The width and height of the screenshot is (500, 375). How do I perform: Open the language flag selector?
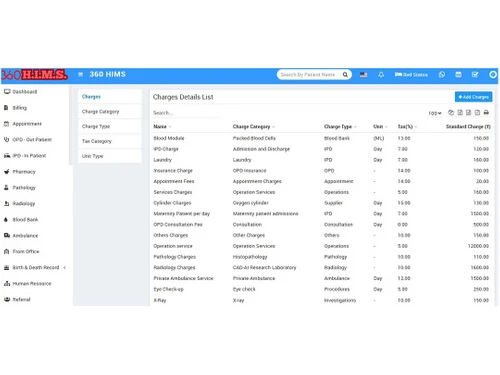(x=363, y=75)
